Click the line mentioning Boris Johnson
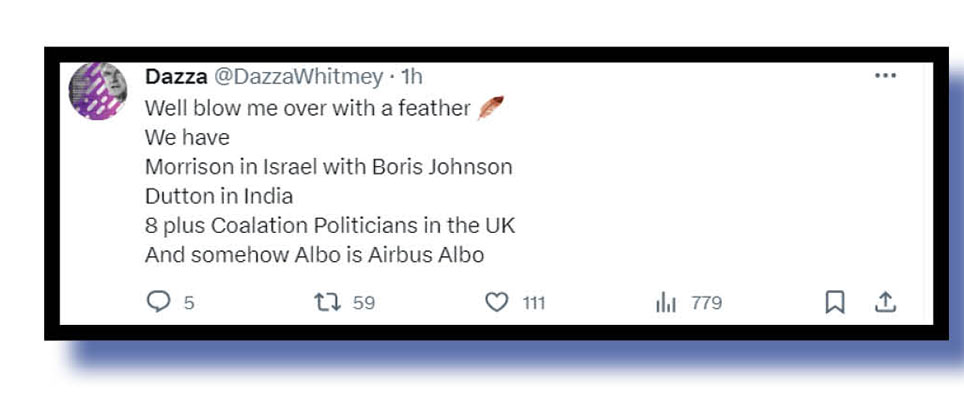Image resolution: width=964 pixels, height=400 pixels. [328, 167]
